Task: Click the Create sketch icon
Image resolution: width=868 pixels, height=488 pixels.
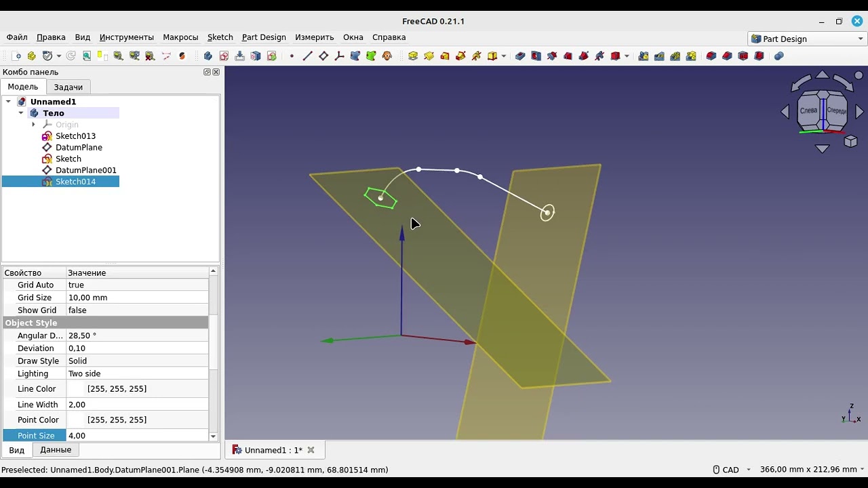Action: (x=224, y=56)
